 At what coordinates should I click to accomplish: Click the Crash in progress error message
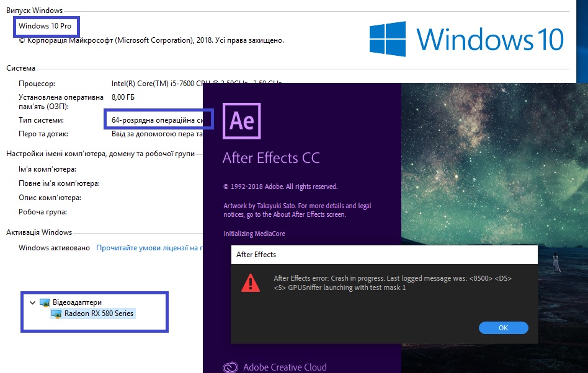click(x=393, y=283)
